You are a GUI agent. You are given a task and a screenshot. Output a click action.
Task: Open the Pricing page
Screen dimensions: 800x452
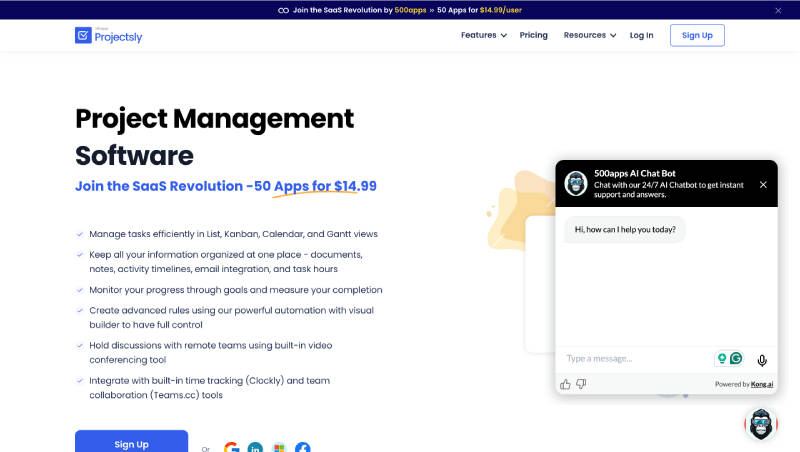tap(534, 35)
